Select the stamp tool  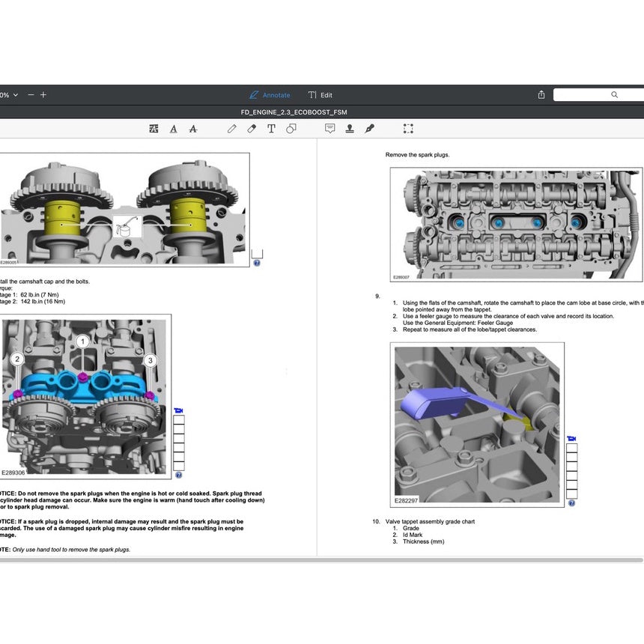349,128
